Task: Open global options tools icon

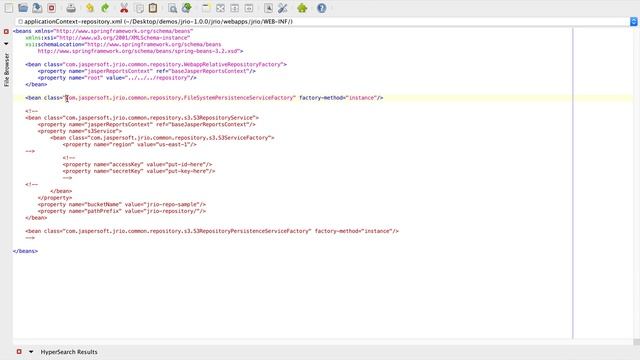Action: point(282,8)
